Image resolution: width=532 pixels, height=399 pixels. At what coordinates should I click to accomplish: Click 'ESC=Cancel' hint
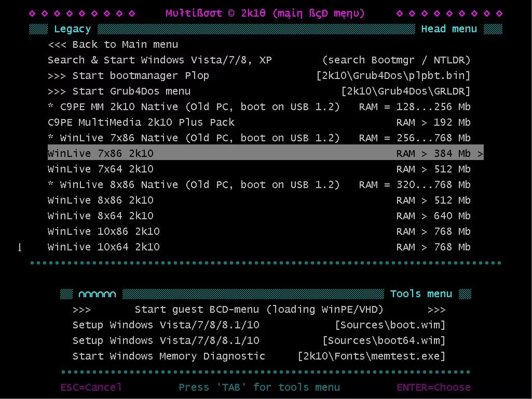[91, 387]
